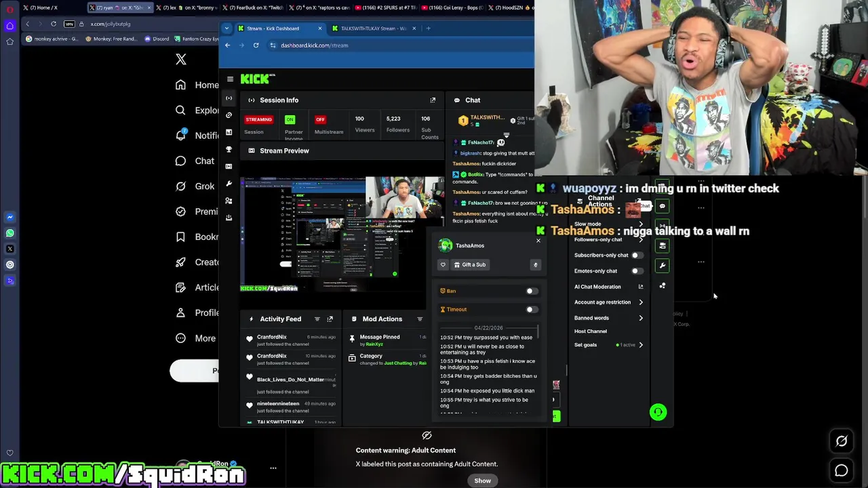The image size is (868, 488).
Task: Switch to Stream - Kick Dashboard tab
Action: click(x=280, y=28)
